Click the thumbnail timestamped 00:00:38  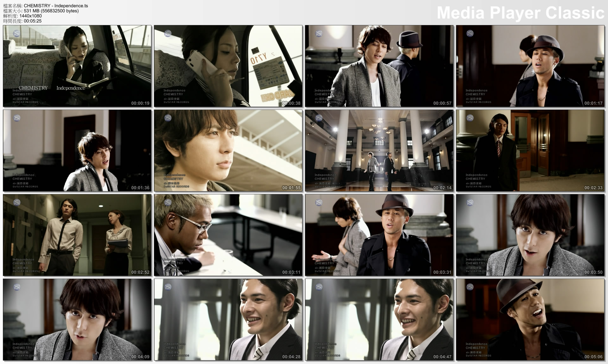tap(228, 66)
